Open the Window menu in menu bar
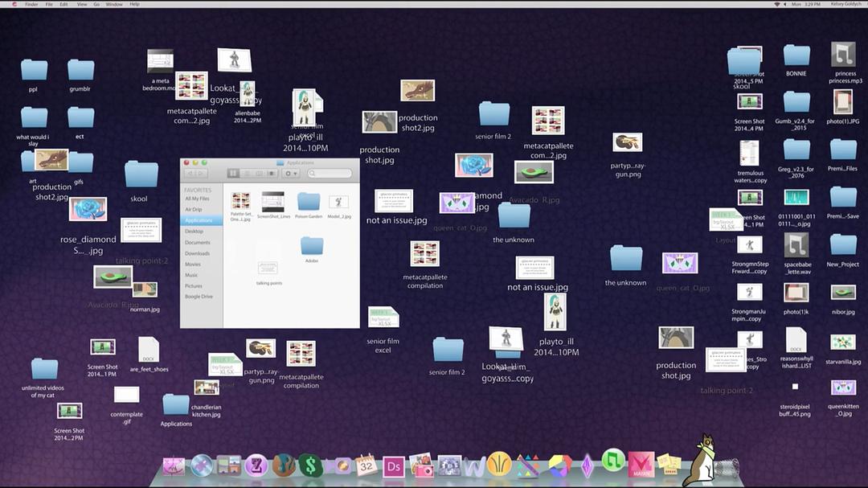868x488 pixels. 114,4
